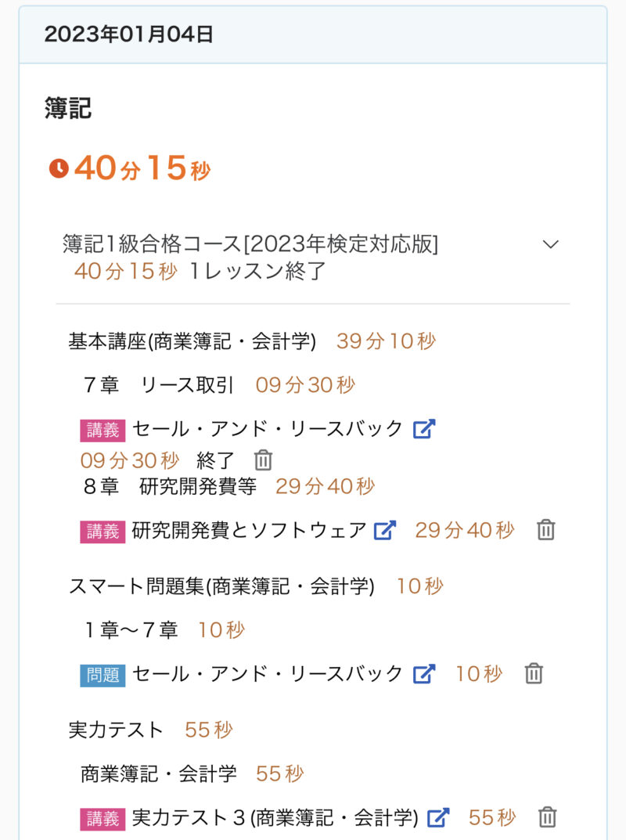Open external link for セール・アンド・リースバック lecture
This screenshot has height=840, width=626.
423,429
